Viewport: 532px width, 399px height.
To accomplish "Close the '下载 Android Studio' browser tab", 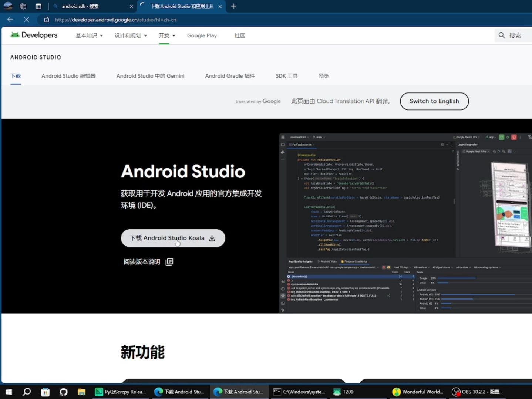I will (220, 6).
